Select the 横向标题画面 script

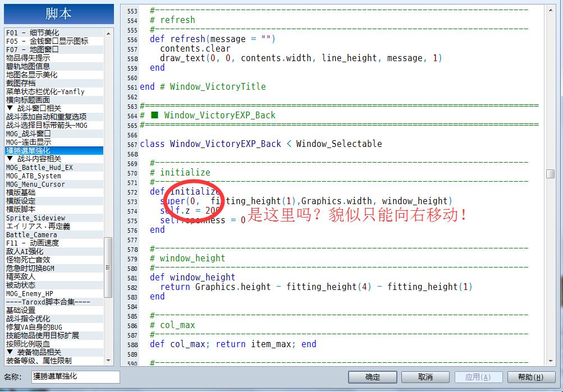tap(54, 100)
